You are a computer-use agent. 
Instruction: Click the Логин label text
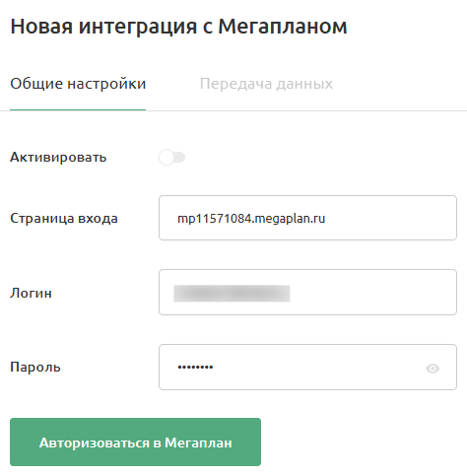(x=31, y=293)
